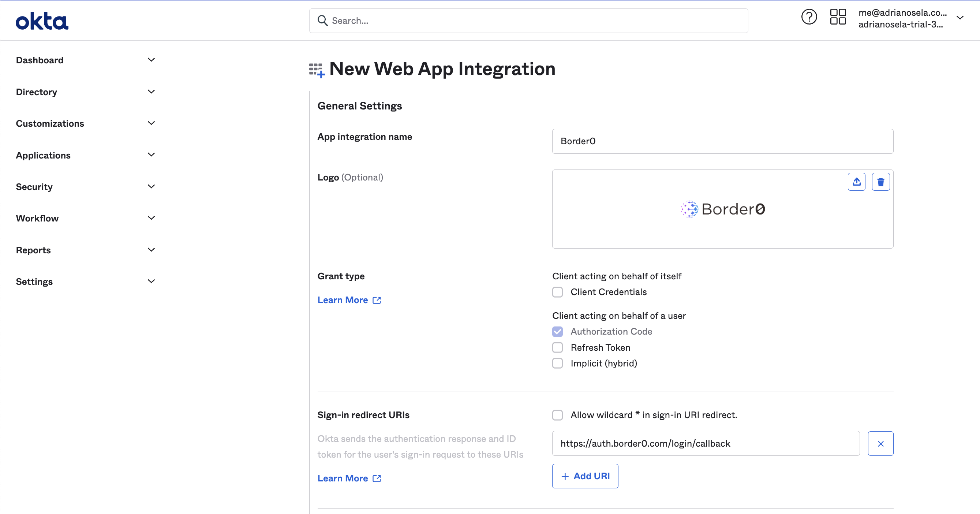Click external link icon beside Grant type Learn More
Screen dimensions: 980x514
coord(377,301)
